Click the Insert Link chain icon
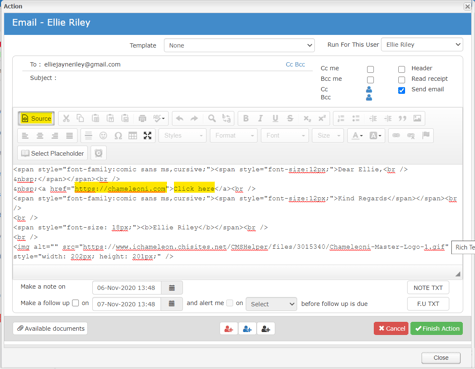475x369 pixels. pyautogui.click(x=396, y=136)
